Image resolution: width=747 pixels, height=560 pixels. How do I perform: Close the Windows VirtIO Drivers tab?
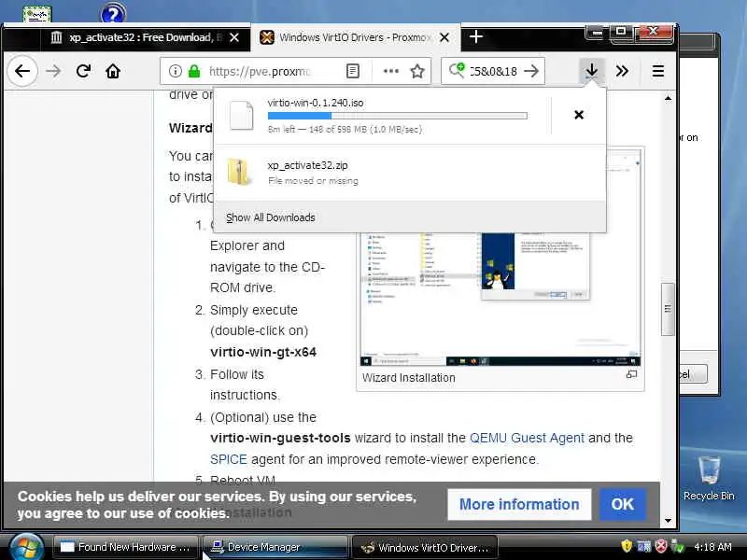click(444, 37)
